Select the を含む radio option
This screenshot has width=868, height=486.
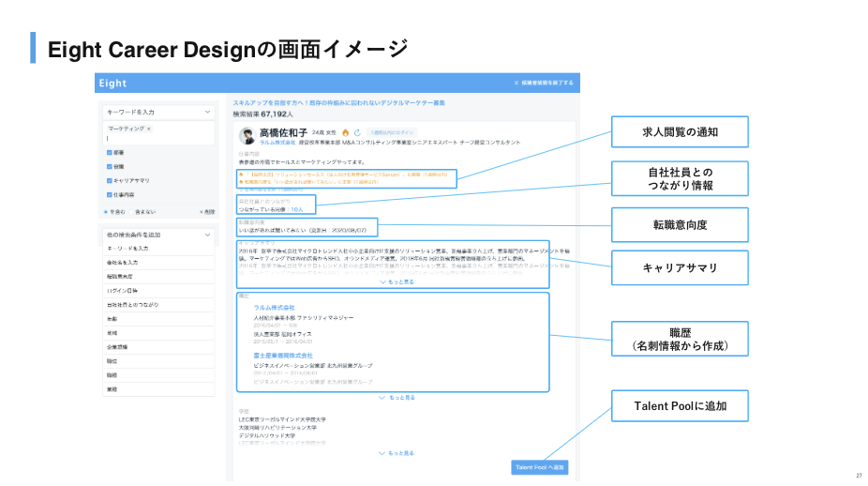pos(105,212)
